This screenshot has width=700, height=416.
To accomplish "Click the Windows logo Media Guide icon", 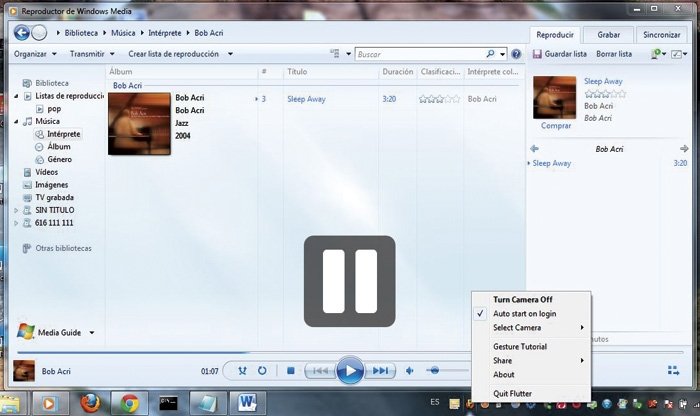I will point(25,332).
